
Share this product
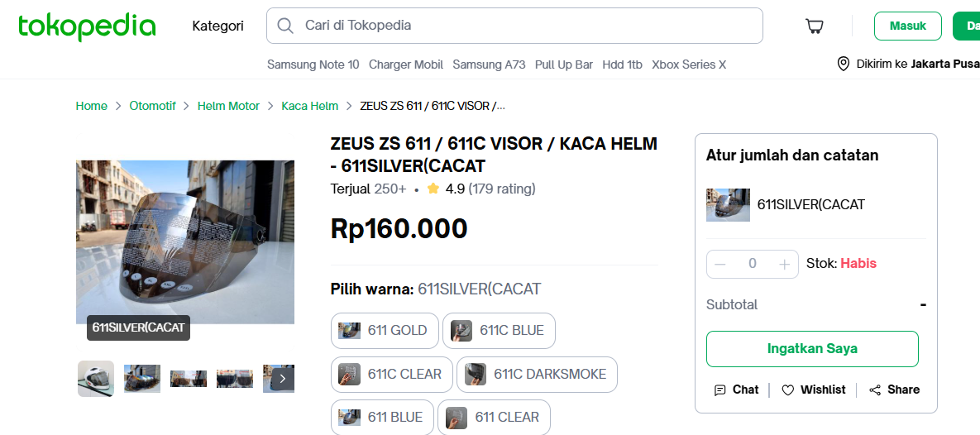click(x=894, y=390)
